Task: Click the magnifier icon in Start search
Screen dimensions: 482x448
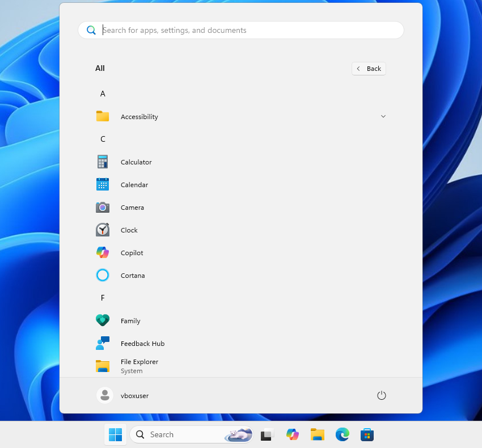Action: tap(91, 30)
